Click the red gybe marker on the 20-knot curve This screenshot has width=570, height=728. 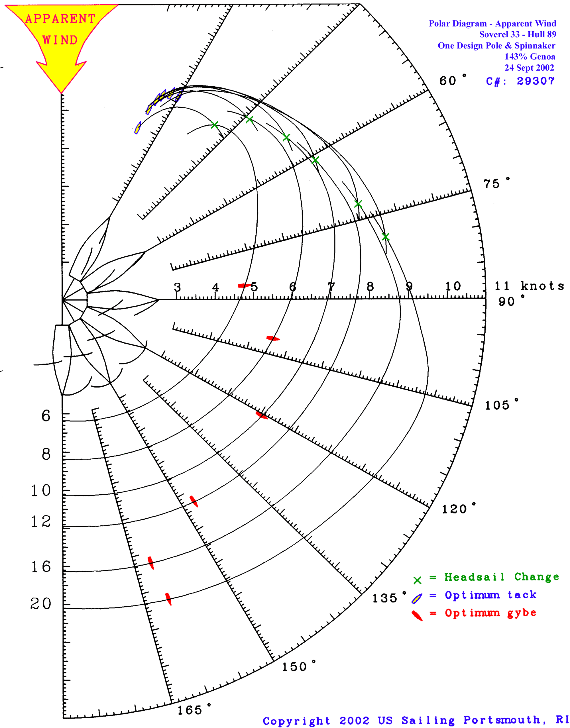[168, 599]
